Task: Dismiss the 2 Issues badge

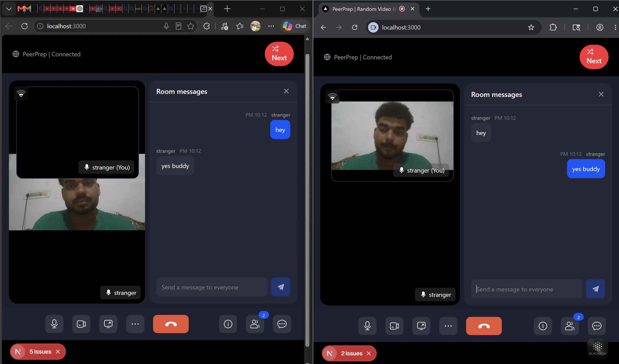Action: coord(369,353)
